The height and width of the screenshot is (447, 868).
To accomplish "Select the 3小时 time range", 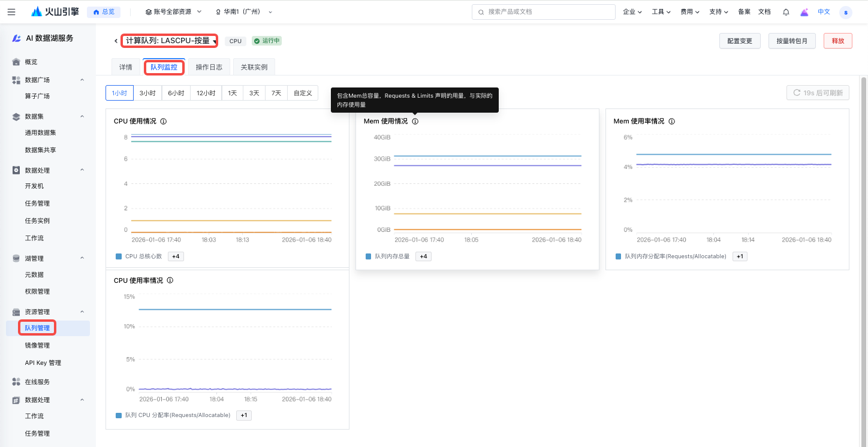I will coord(147,93).
